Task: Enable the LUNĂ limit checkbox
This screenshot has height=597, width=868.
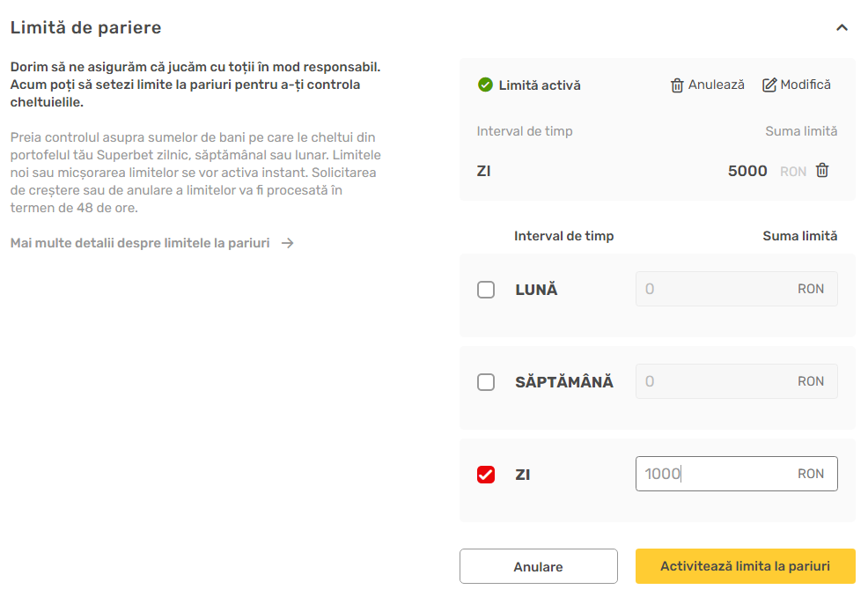Action: (x=485, y=289)
